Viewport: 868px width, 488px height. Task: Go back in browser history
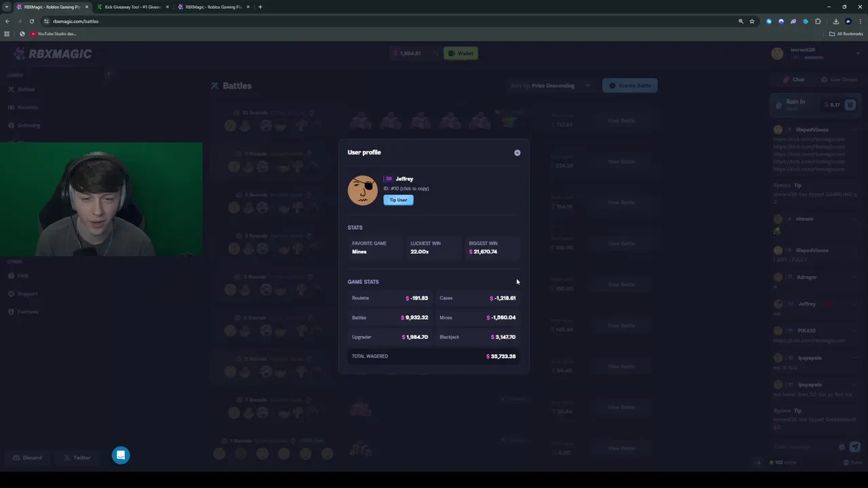(7, 21)
